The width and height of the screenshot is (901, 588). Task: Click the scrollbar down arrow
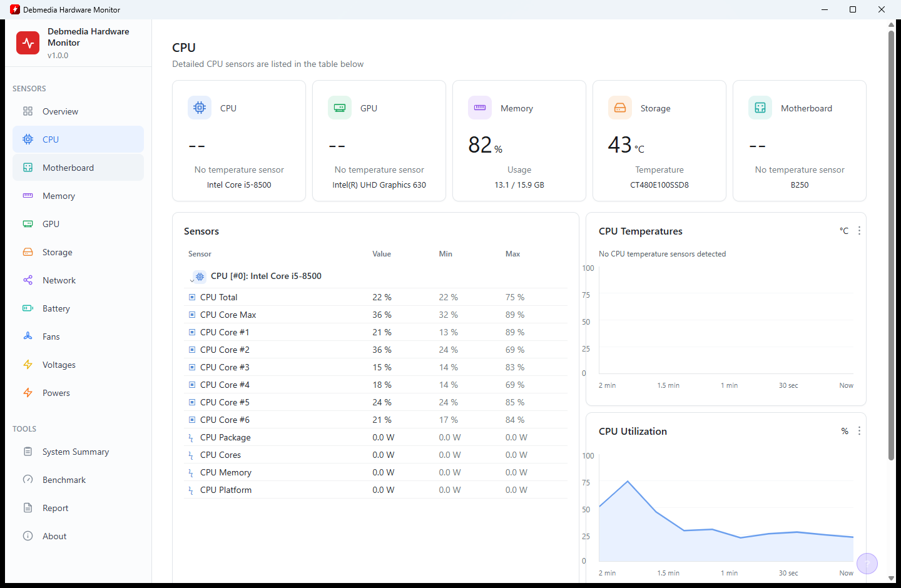click(x=891, y=579)
